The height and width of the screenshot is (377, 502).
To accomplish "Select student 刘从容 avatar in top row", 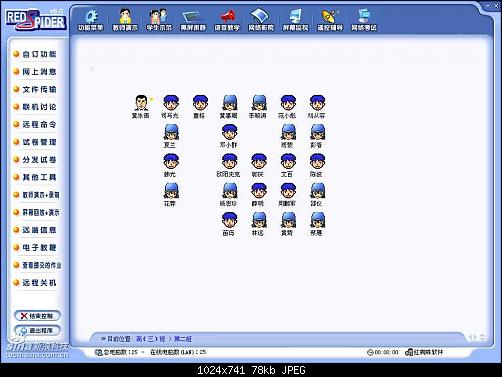I will click(317, 103).
